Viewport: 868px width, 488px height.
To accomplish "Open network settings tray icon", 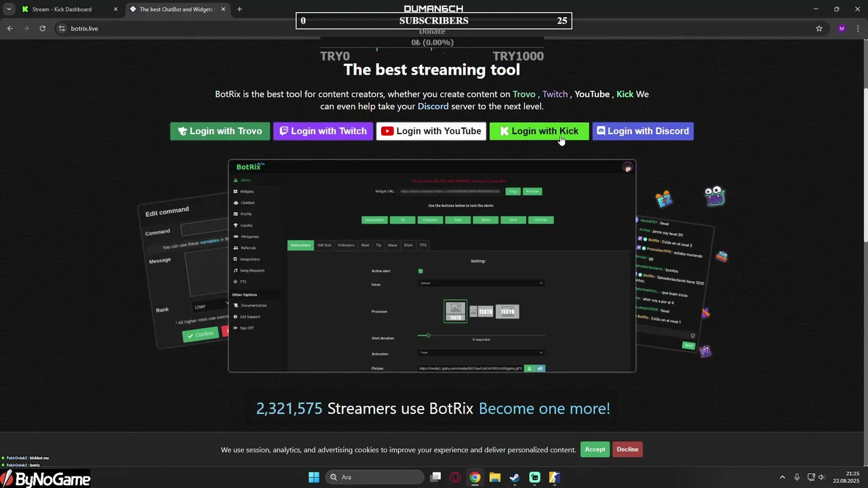I will click(x=810, y=477).
